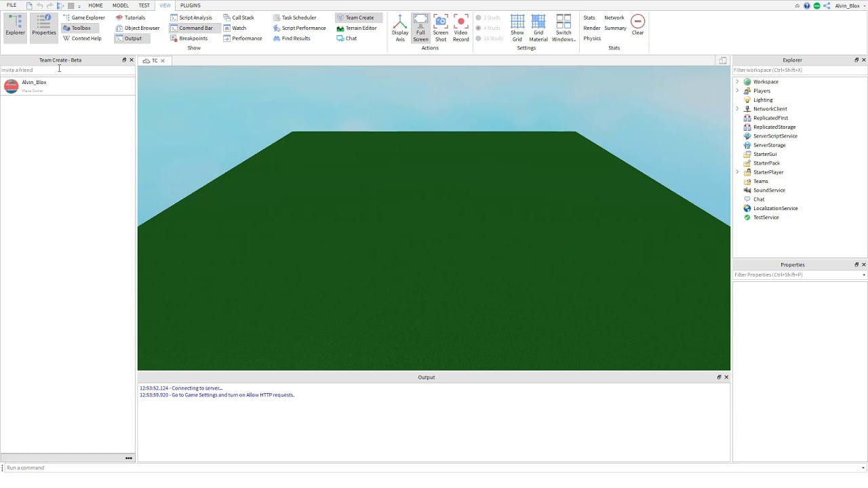Open the Terrain Editor tool

[x=357, y=28]
